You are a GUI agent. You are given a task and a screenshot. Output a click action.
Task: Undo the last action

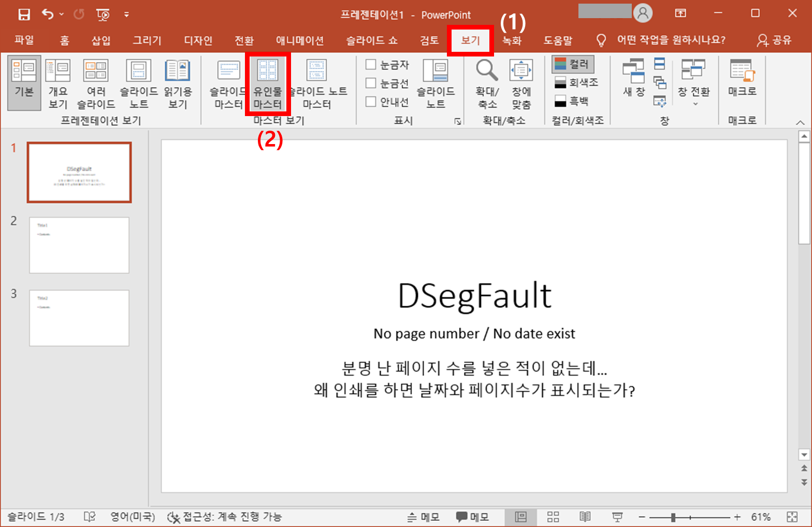tap(48, 14)
